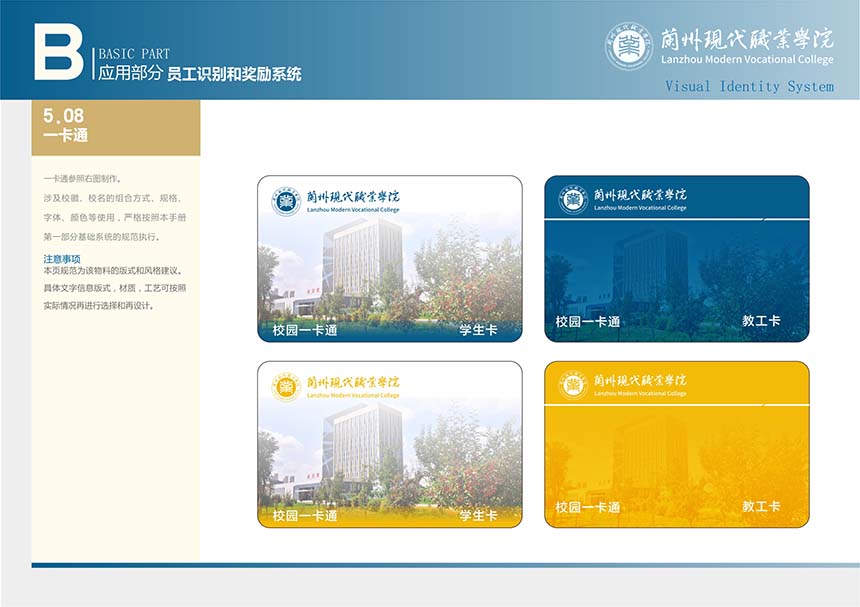Screen dimensions: 860x607
Task: Click the tan color block behind 5.08
Action: tap(150, 127)
